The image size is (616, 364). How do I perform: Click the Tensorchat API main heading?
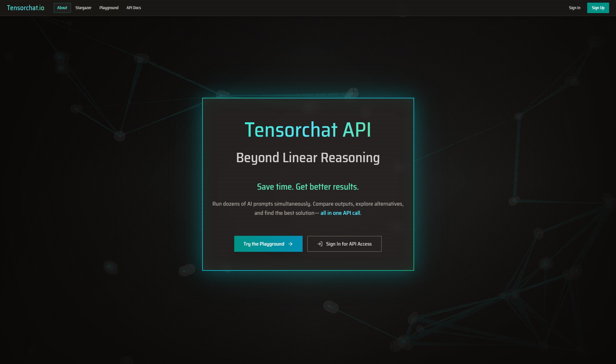308,130
